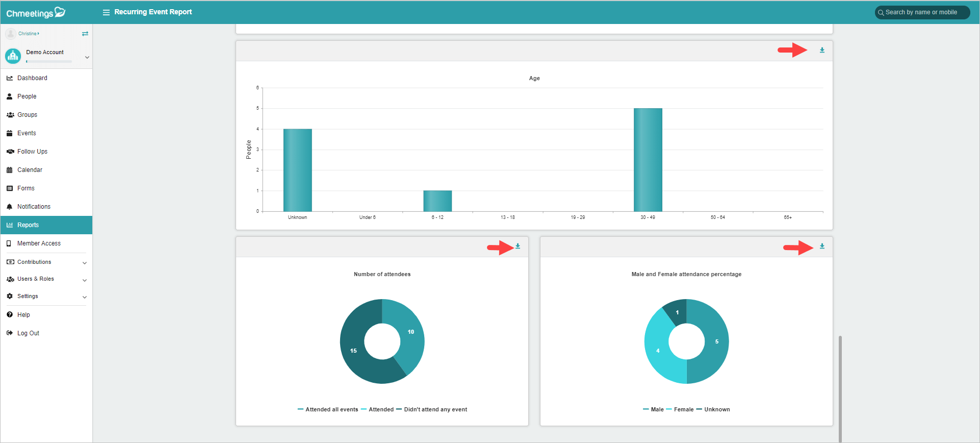Click the Recurring Event Report title
This screenshot has width=980, height=443.
[153, 12]
